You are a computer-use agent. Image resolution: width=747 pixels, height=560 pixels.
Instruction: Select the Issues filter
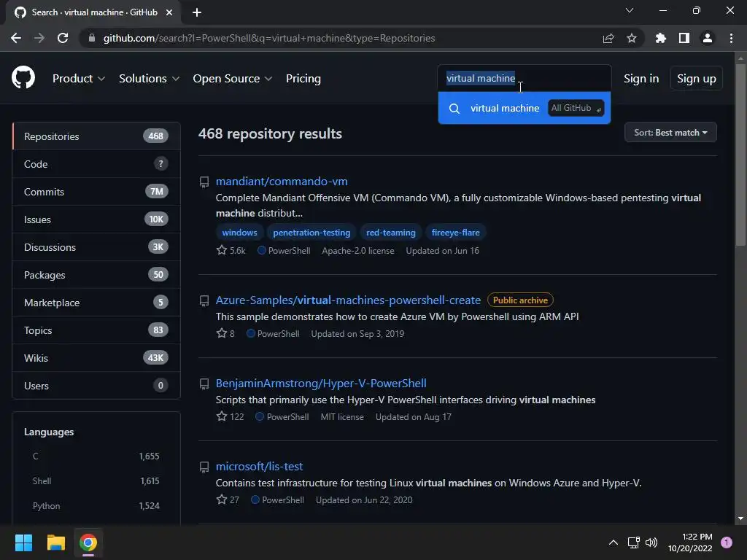[96, 219]
